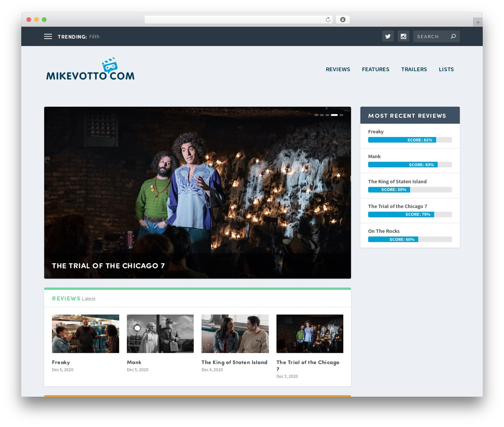Viewport: 504px width, 427px height.
Task: Open the Mank review in sidebar
Action: (x=374, y=156)
